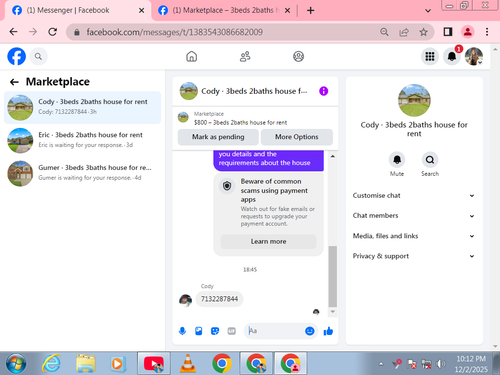
Task: Bookmark this page star icon
Action: pyautogui.click(x=423, y=32)
